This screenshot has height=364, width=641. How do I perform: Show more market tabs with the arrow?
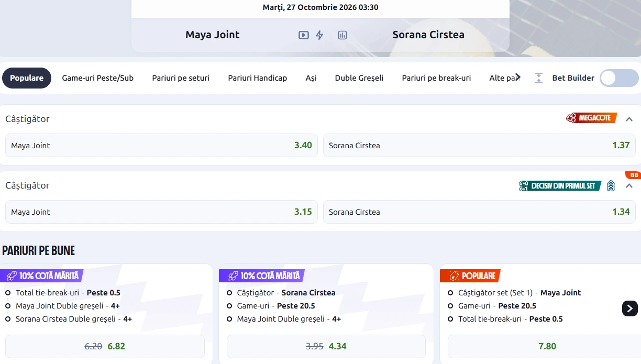click(x=517, y=78)
